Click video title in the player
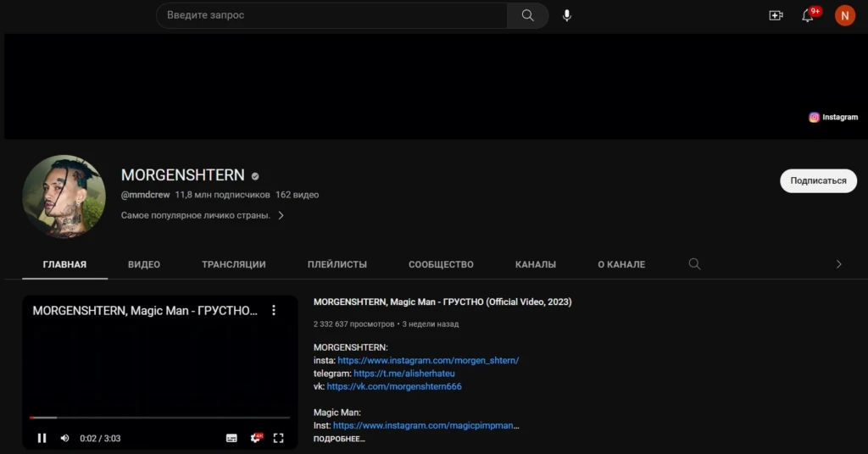The width and height of the screenshot is (868, 454). [145, 311]
